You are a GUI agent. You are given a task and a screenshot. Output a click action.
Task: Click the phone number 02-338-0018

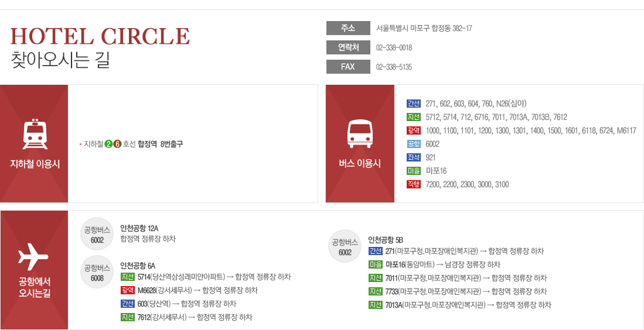point(394,48)
